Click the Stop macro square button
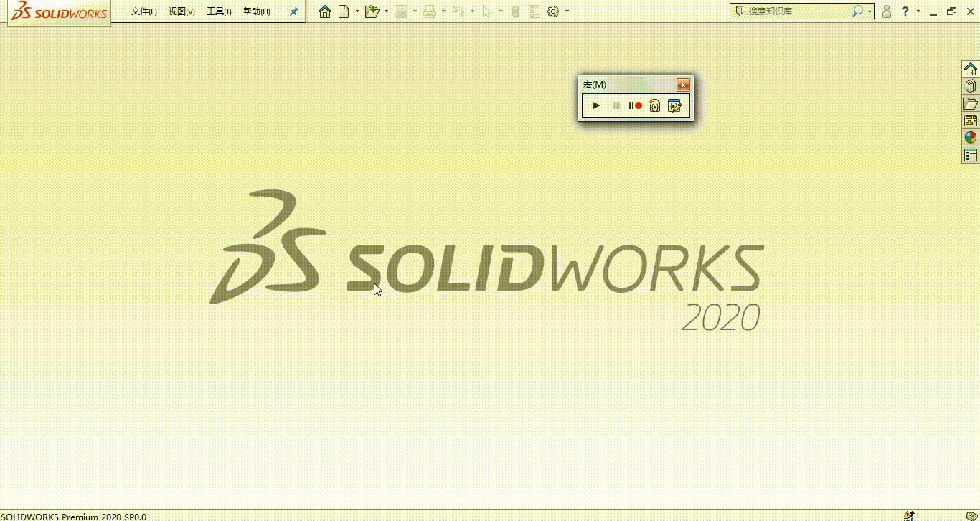Screen dimensions: 980x521 616,105
